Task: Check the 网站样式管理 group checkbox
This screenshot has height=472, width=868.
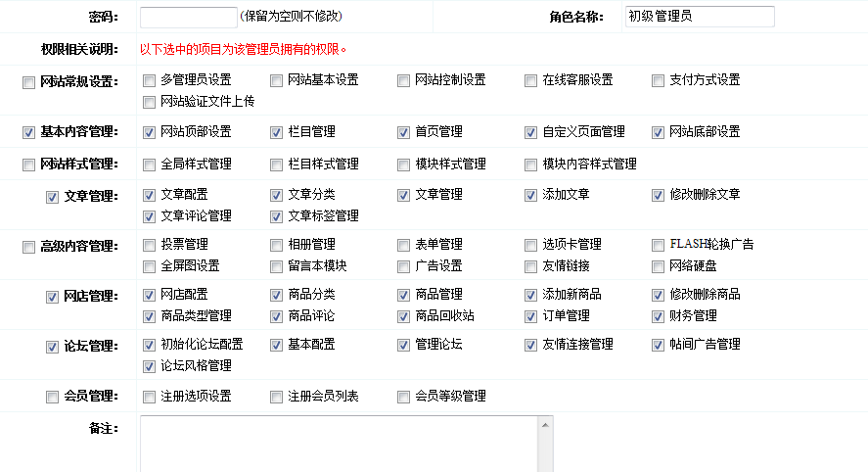Action: (28, 165)
